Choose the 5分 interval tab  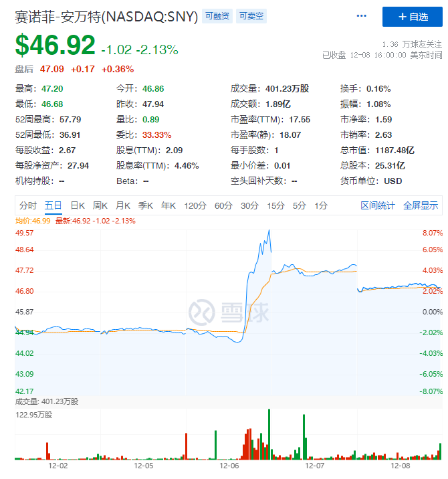[299, 205]
